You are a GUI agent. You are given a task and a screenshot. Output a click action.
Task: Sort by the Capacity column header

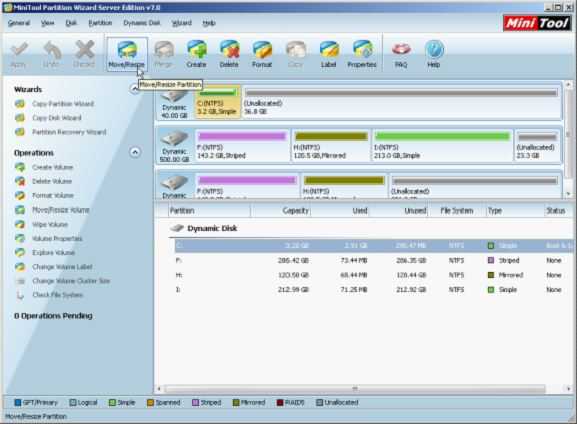tap(281, 211)
